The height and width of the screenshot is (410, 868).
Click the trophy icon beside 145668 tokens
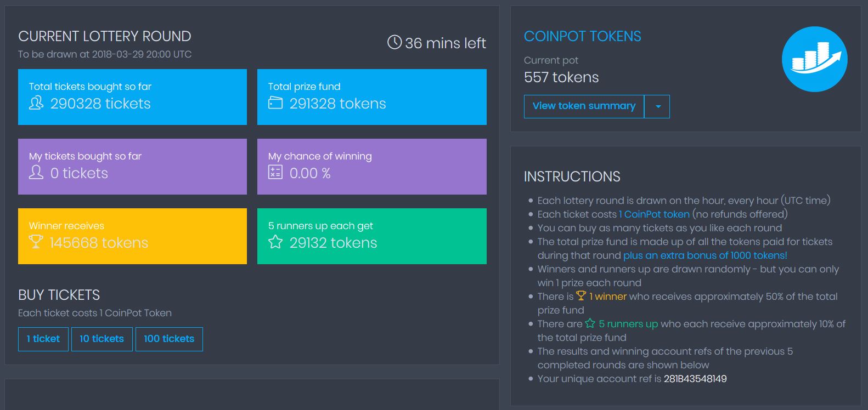click(x=36, y=242)
